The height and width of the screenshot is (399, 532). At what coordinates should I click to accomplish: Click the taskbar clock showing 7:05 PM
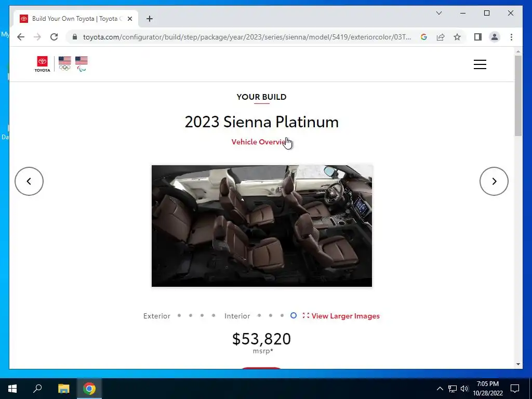487,389
